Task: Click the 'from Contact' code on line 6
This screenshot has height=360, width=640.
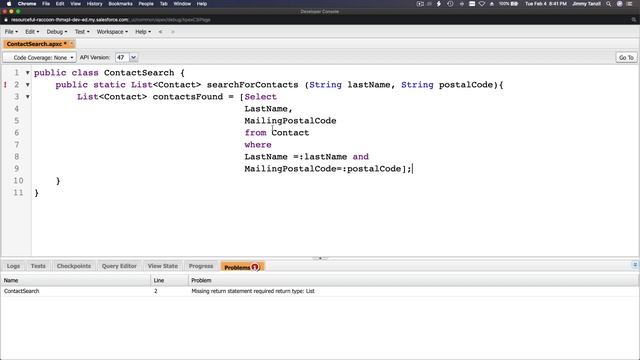Action: (x=277, y=133)
